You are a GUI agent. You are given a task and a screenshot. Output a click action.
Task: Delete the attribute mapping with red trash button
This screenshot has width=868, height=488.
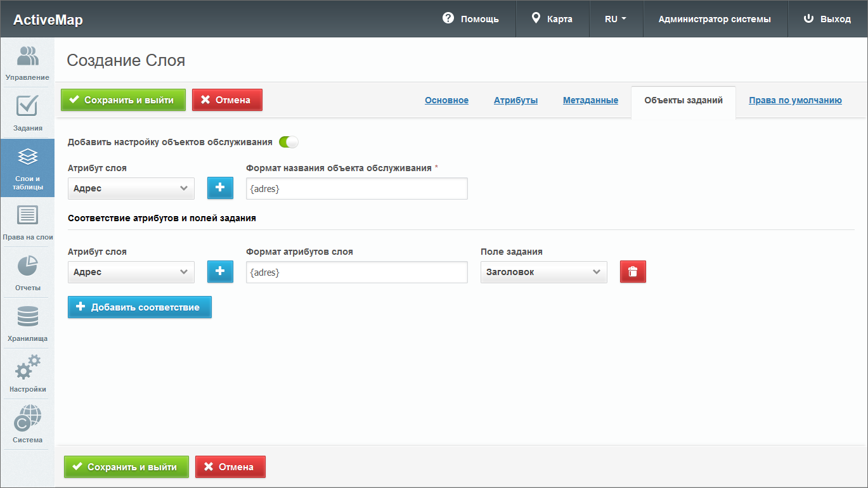[632, 272]
